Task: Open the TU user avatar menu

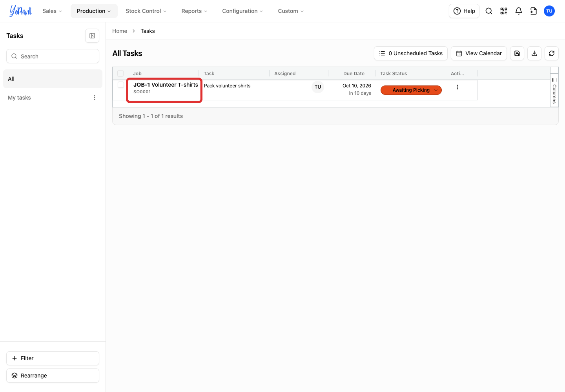Action: click(549, 11)
